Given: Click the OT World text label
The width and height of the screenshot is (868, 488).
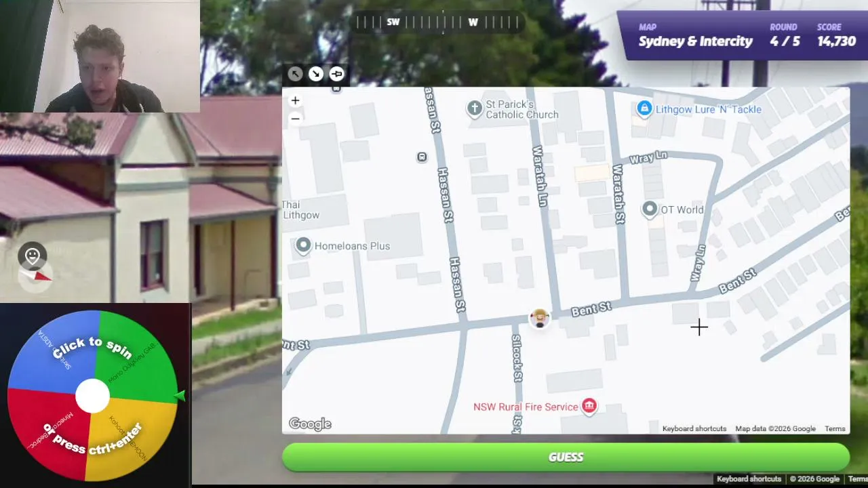Looking at the screenshot, I should [x=682, y=210].
